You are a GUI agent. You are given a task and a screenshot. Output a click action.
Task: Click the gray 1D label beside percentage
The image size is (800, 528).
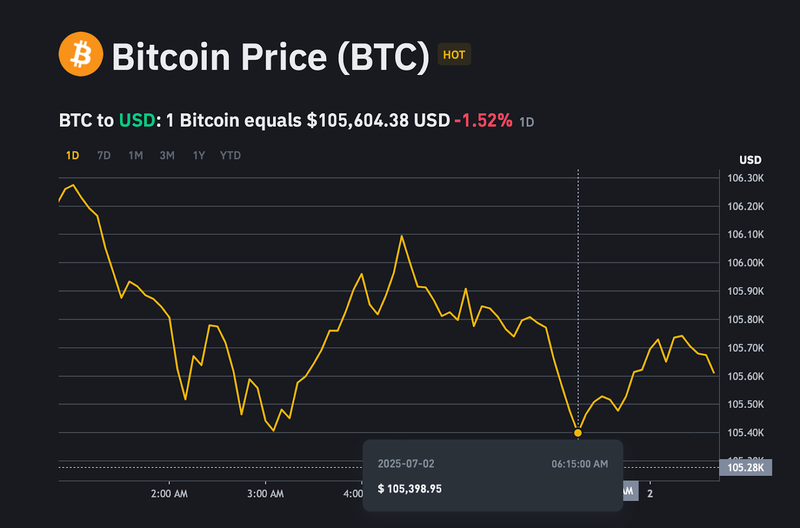point(527,122)
